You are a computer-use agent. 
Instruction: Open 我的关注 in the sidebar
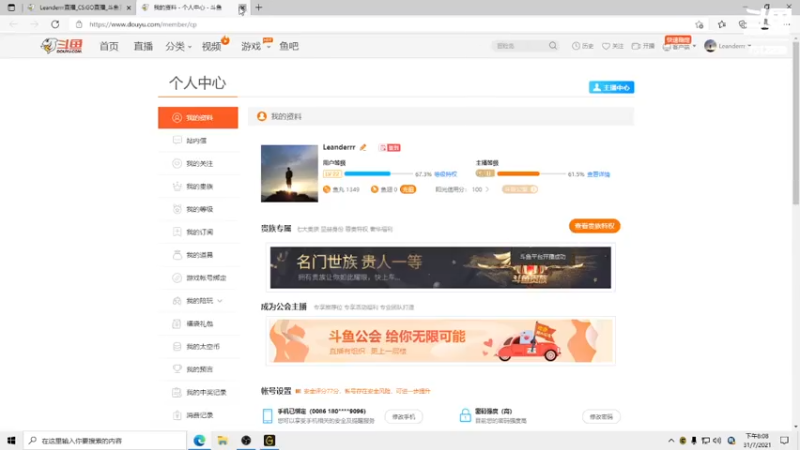[x=198, y=163]
